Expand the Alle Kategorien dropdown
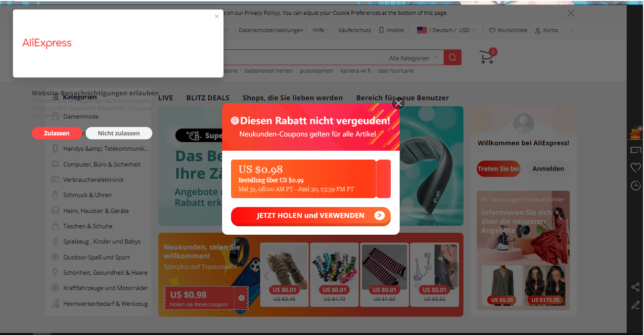Viewport: 644px width, 335px height. click(x=414, y=58)
